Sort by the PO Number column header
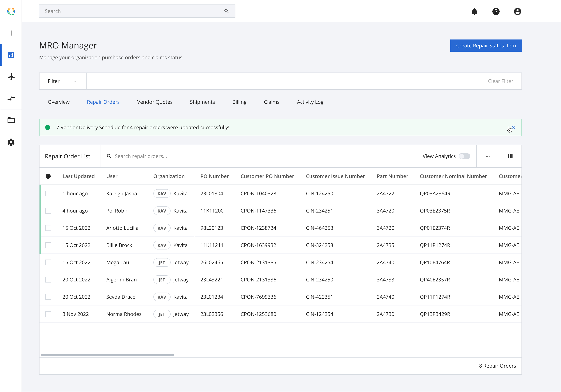The image size is (561, 392). click(215, 176)
